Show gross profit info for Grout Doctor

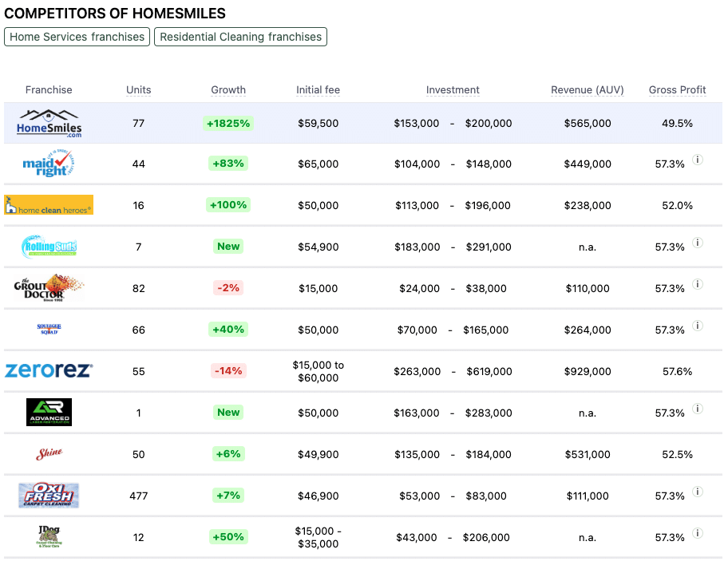[x=698, y=284]
